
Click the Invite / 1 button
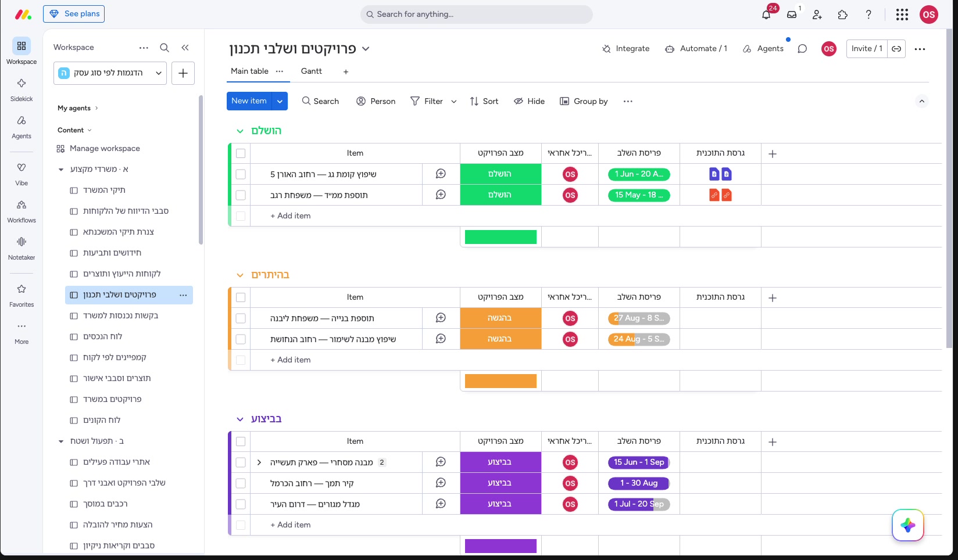pyautogui.click(x=867, y=49)
